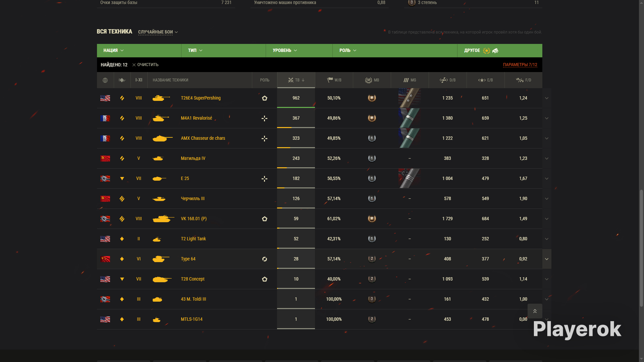Open the VK 168.01 (P) vehicle link
This screenshot has width=644, height=362.
tap(194, 219)
